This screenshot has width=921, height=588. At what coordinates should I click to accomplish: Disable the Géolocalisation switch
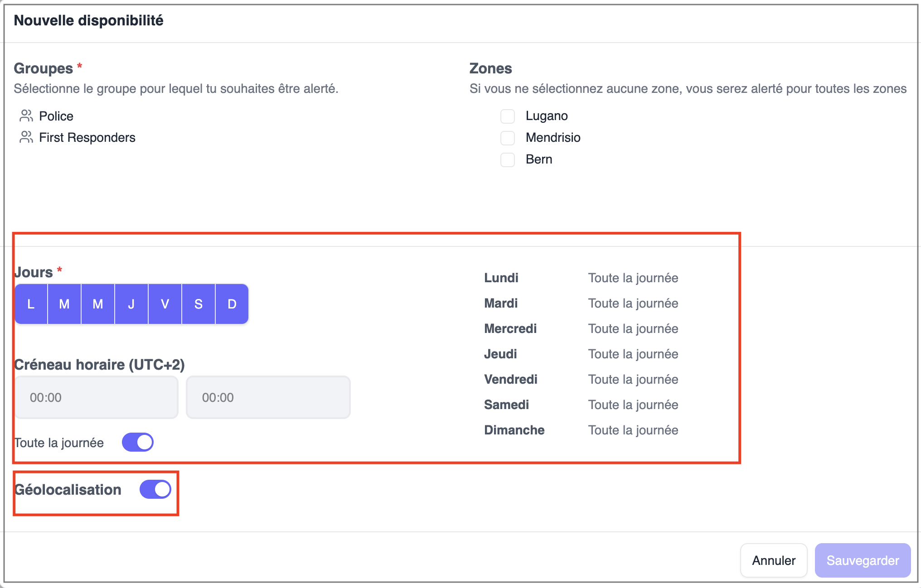[x=155, y=489]
